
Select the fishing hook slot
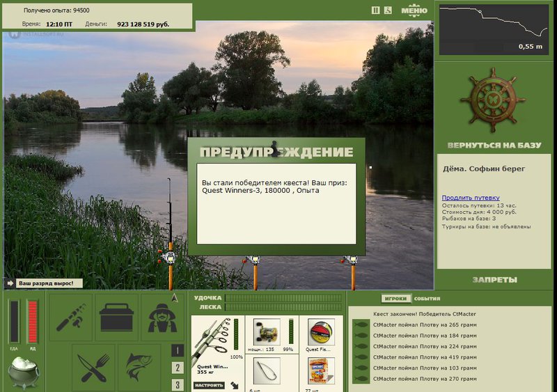point(267,371)
